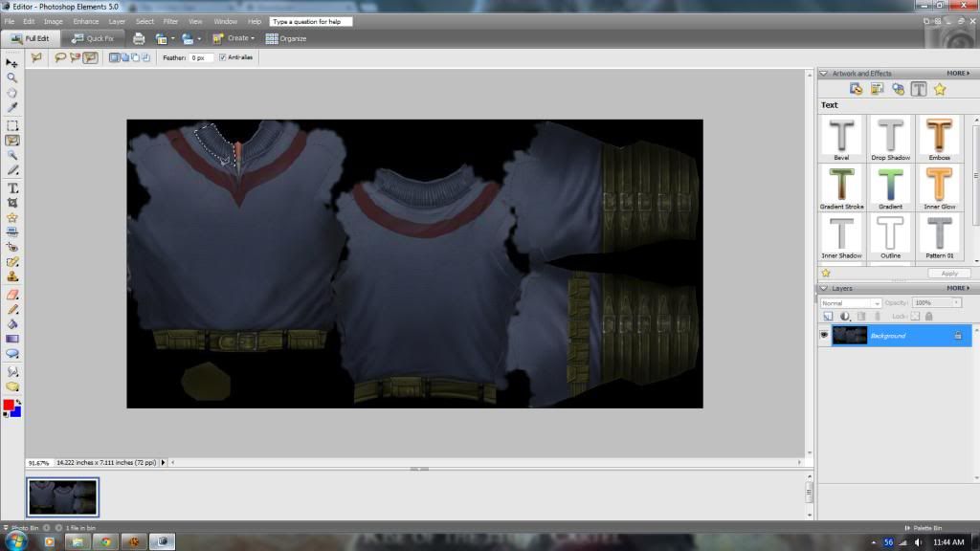Select the Blur tool
This screenshot has width=980, height=551.
tap(11, 372)
